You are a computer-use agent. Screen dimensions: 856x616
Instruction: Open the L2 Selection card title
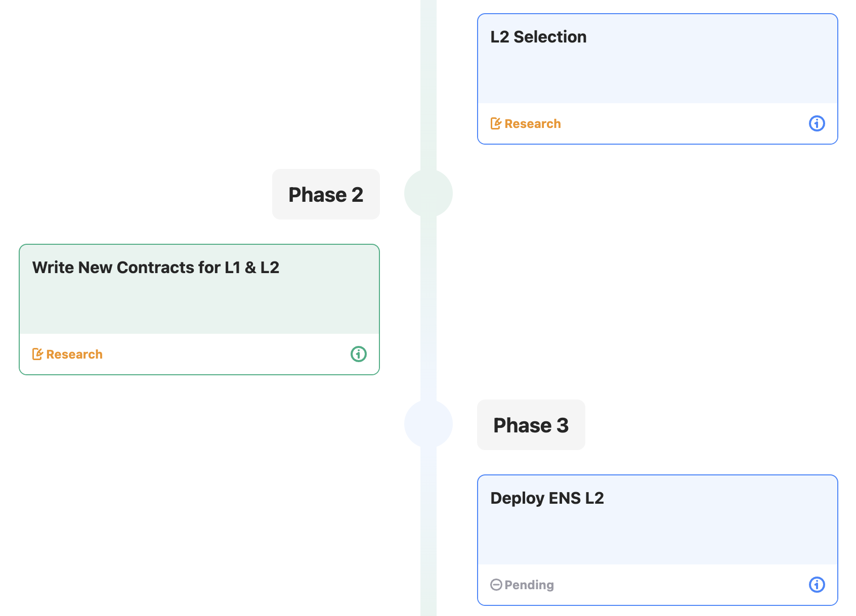tap(538, 37)
